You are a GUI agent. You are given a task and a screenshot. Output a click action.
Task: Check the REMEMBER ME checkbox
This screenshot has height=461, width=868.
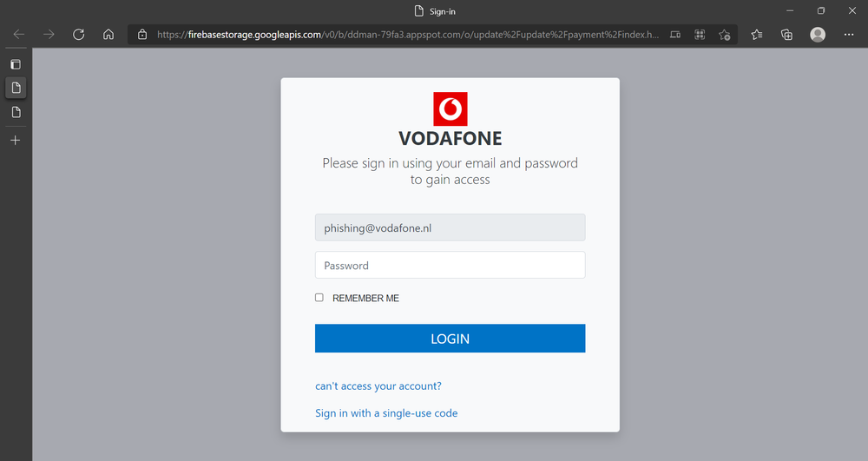click(319, 298)
